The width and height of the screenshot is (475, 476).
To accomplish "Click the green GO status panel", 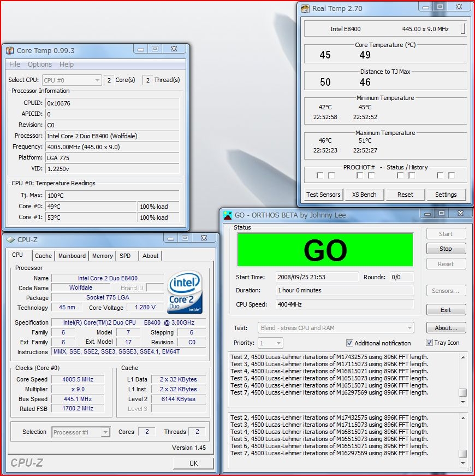I will click(x=325, y=250).
